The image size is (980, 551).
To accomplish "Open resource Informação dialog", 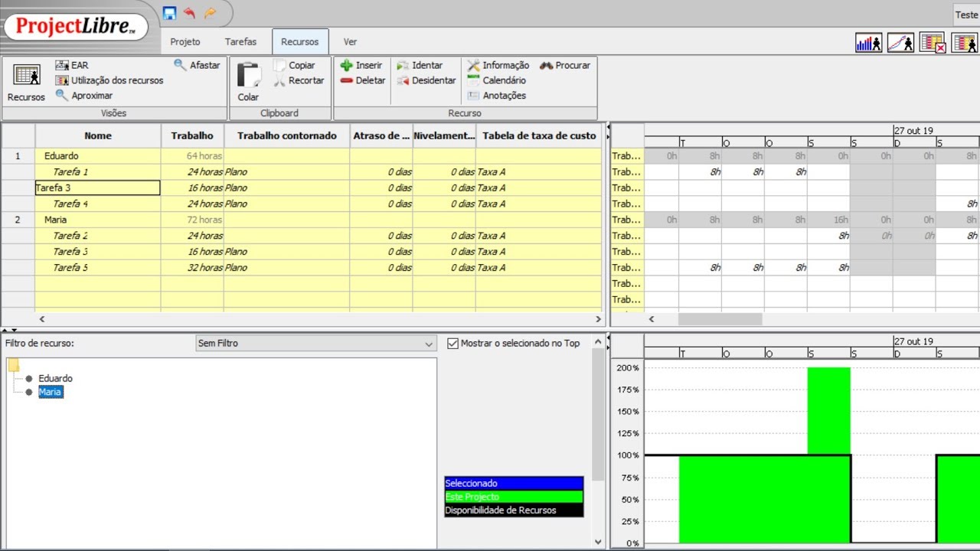I will click(498, 65).
